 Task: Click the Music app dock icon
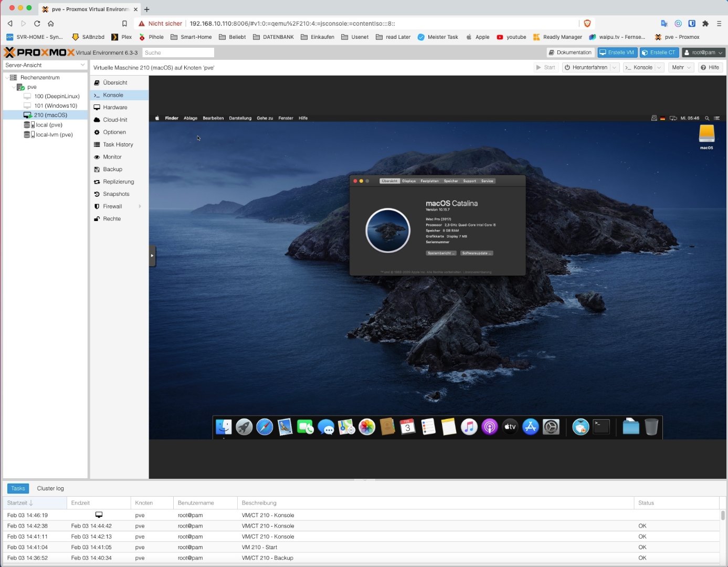[x=469, y=427]
